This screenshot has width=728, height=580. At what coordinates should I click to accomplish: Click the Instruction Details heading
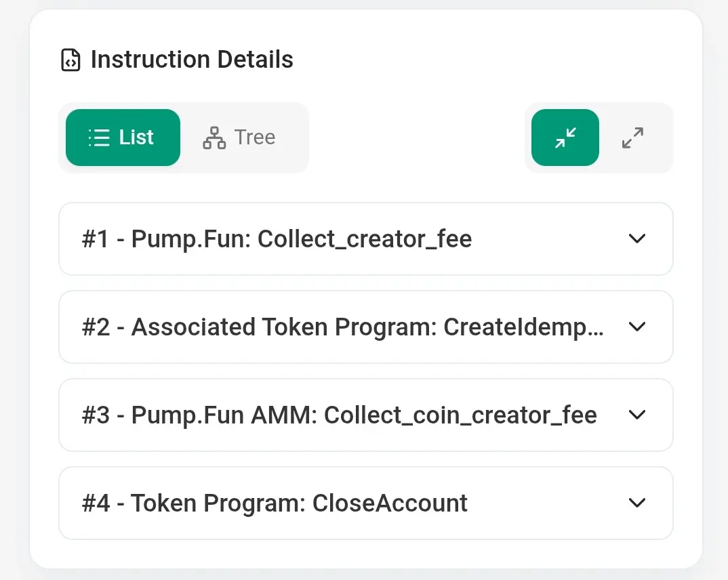tap(192, 60)
